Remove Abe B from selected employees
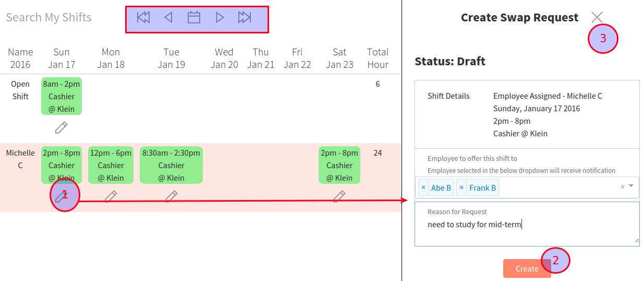This screenshot has height=281, width=644. pos(423,188)
